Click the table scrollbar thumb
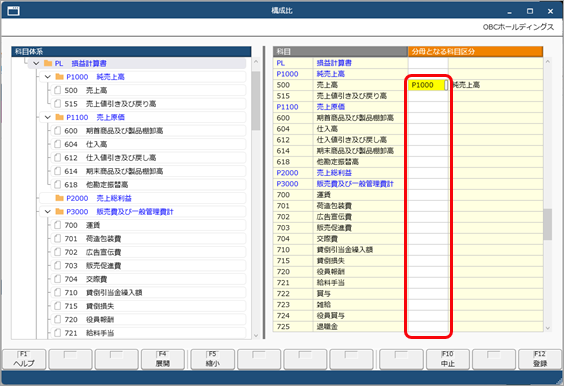The height and width of the screenshot is (386, 564). coord(547,224)
